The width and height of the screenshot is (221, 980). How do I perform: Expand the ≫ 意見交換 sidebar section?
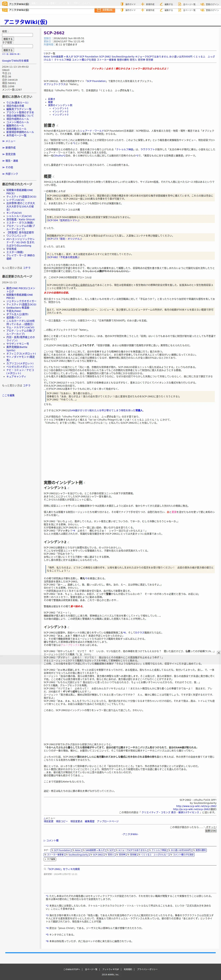point(9,154)
